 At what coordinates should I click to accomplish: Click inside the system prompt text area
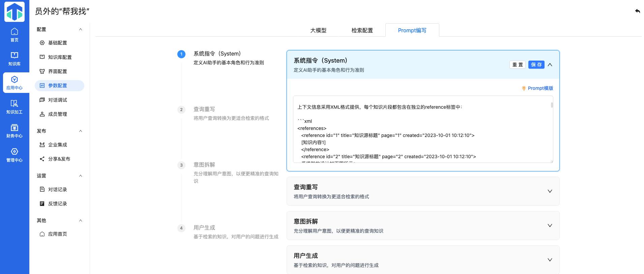[x=423, y=129]
